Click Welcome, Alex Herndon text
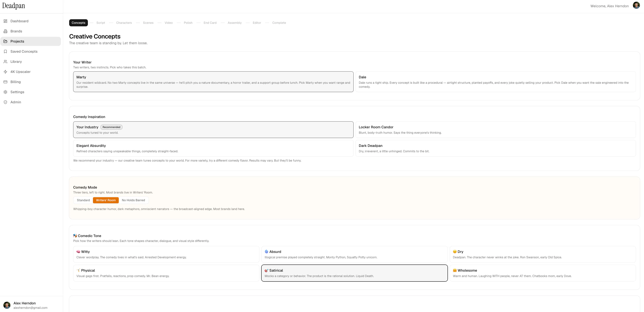 point(609,6)
